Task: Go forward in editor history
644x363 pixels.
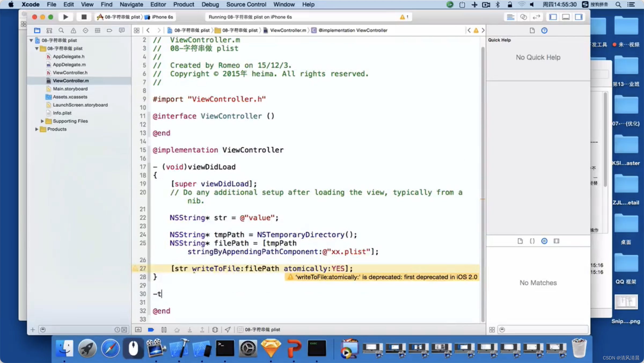Action: (x=159, y=30)
